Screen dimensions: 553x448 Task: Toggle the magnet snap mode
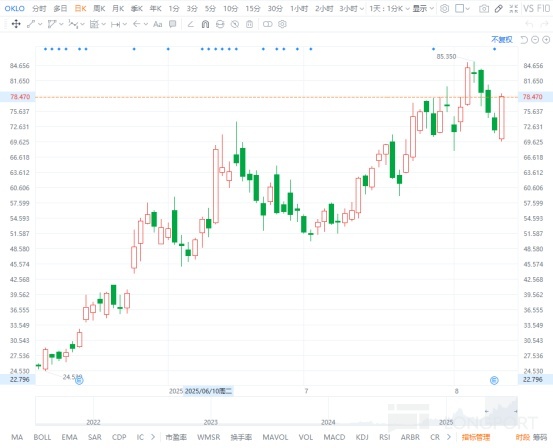coord(205,24)
